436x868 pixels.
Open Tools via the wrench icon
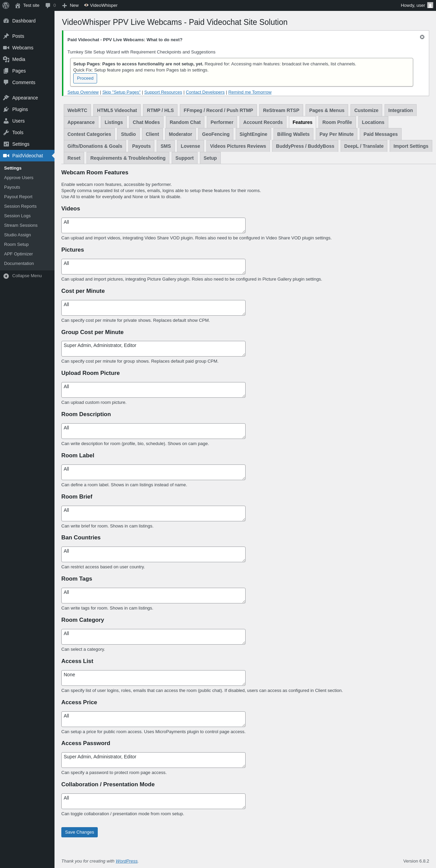point(6,132)
